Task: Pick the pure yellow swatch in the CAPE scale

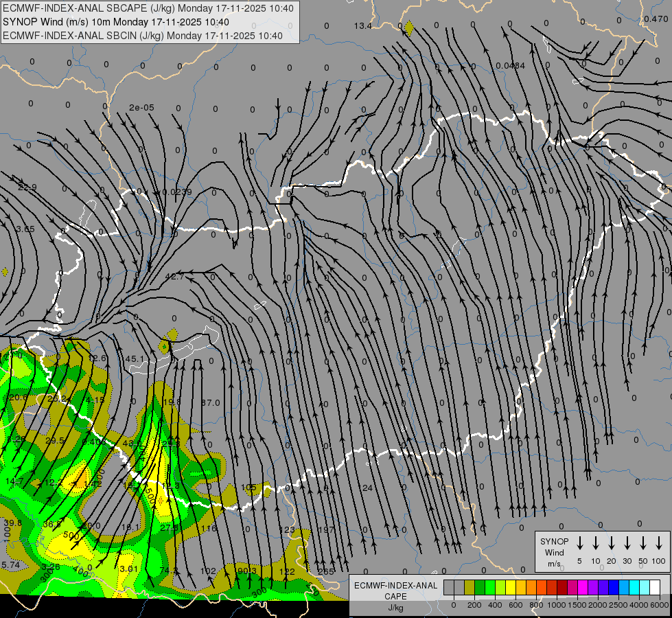Action: coord(511,588)
